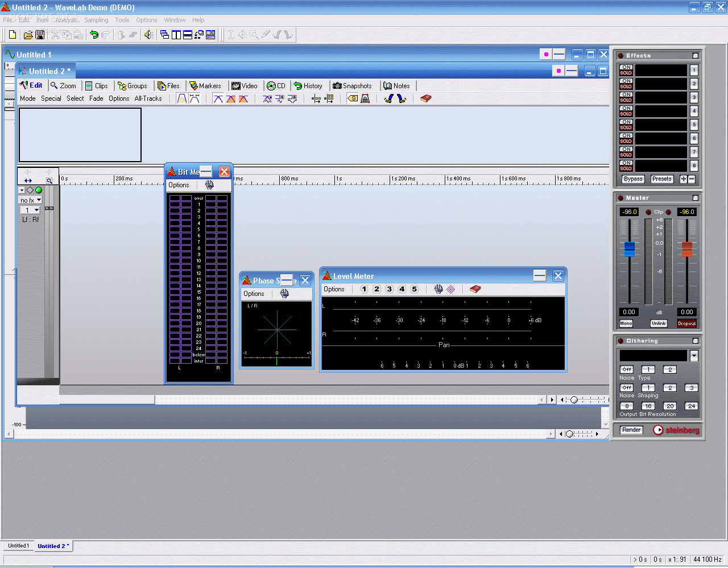728x568 pixels.
Task: Click the Dropout indicator in Master section
Action: coord(687,323)
